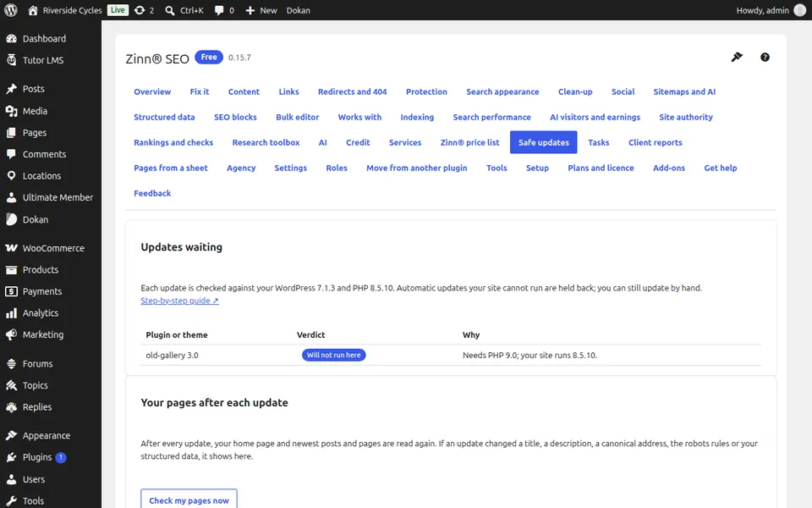Open the Plans and licence tab
Viewport: 812px width, 508px height.
coord(601,168)
